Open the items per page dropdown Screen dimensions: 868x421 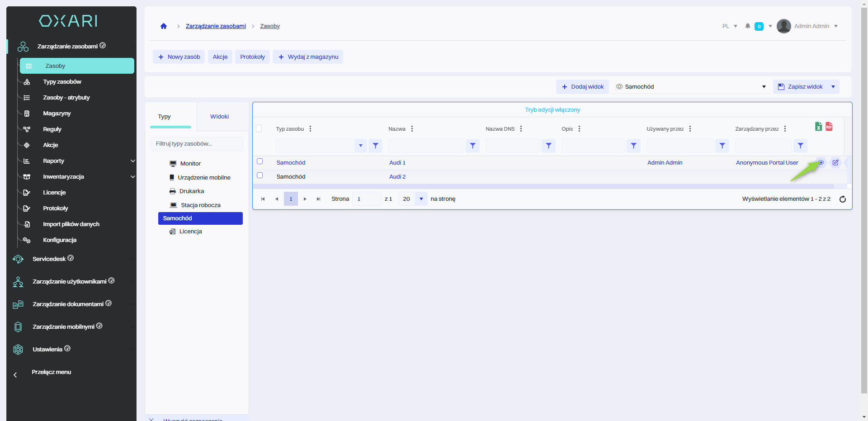pos(421,199)
